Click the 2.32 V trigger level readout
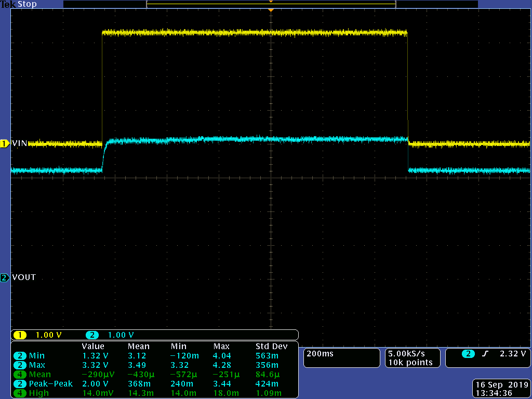The width and height of the screenshot is (532, 399). click(x=513, y=353)
